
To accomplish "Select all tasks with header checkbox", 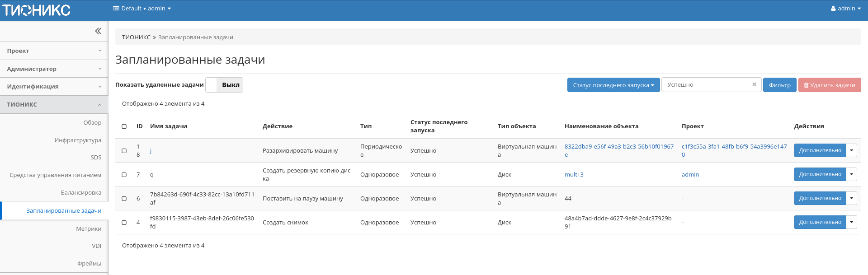I will 124,126.
